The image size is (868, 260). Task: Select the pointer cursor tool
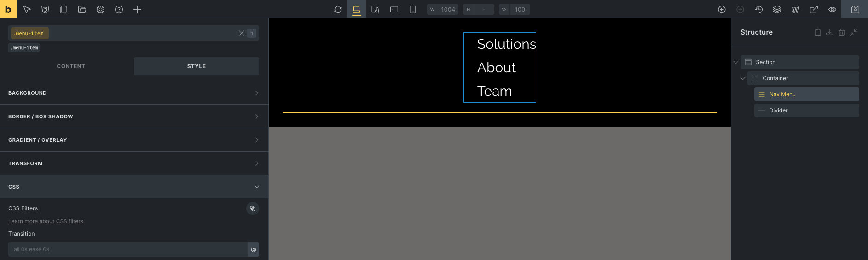[x=27, y=9]
